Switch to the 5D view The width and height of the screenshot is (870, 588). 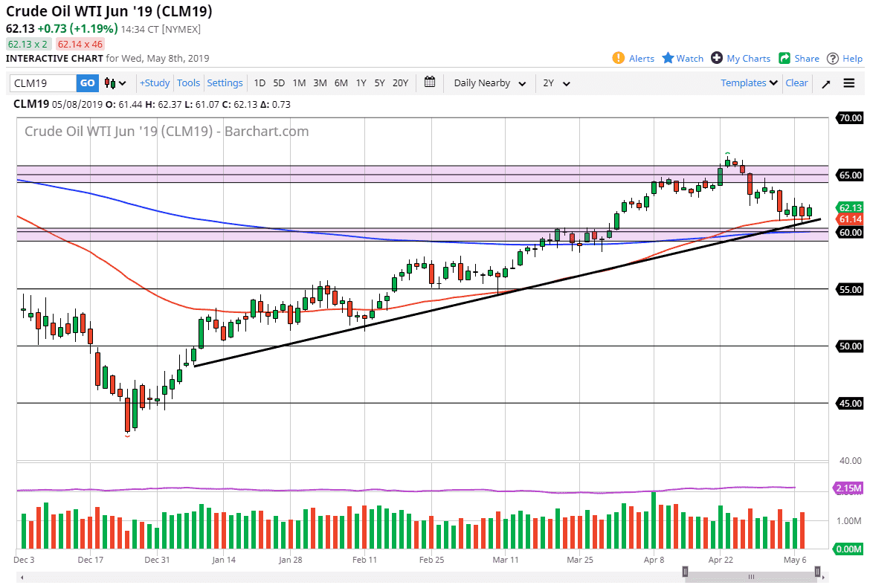point(279,83)
